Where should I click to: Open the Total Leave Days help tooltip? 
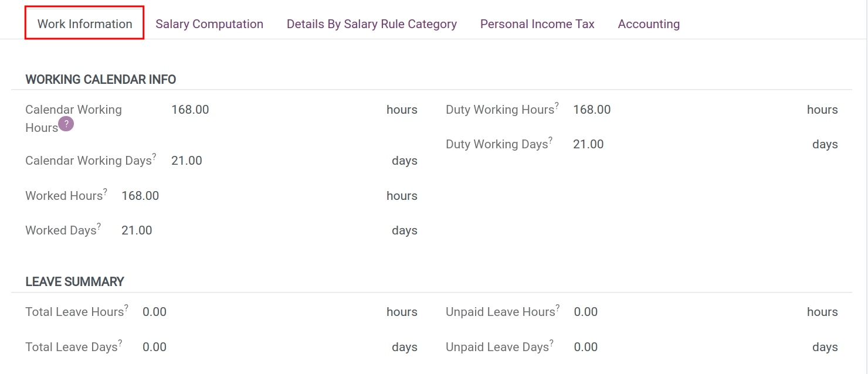[x=121, y=342]
